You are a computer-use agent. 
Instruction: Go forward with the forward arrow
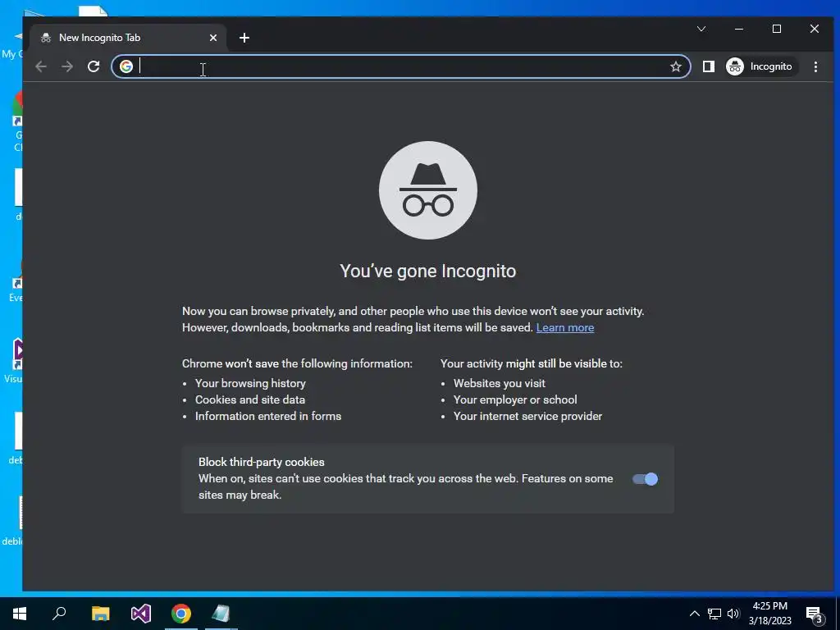click(x=67, y=66)
